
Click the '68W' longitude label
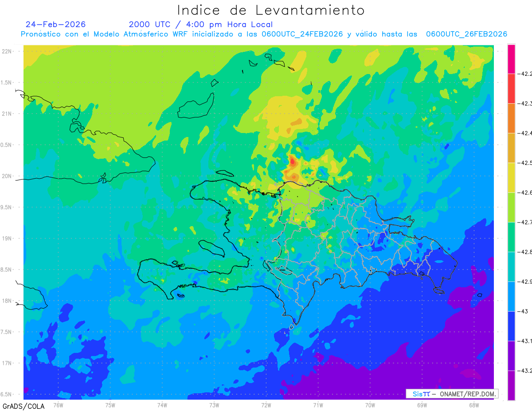click(474, 404)
